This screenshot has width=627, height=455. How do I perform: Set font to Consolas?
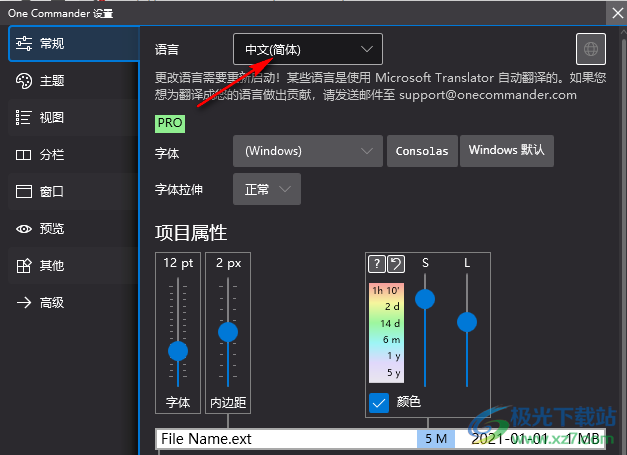click(x=422, y=151)
